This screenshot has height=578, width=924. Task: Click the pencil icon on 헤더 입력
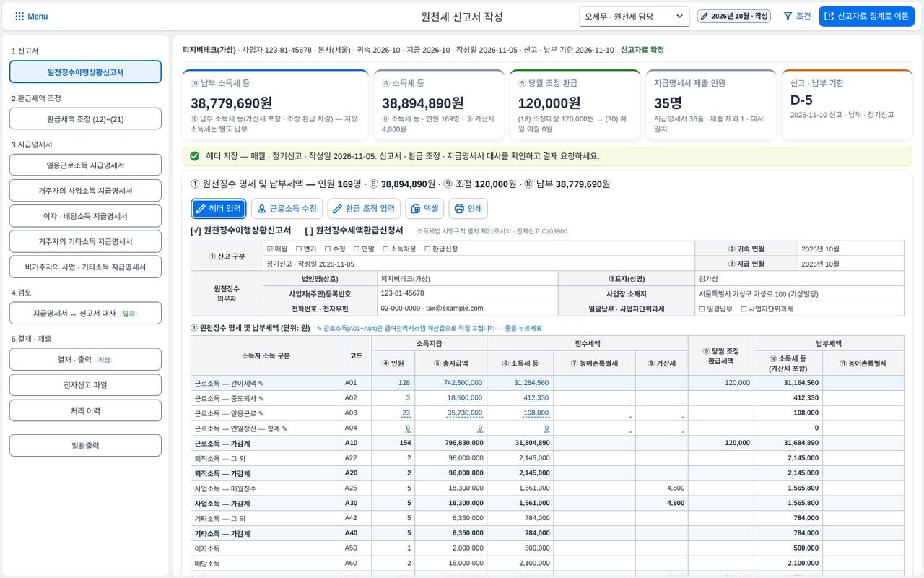(x=201, y=209)
